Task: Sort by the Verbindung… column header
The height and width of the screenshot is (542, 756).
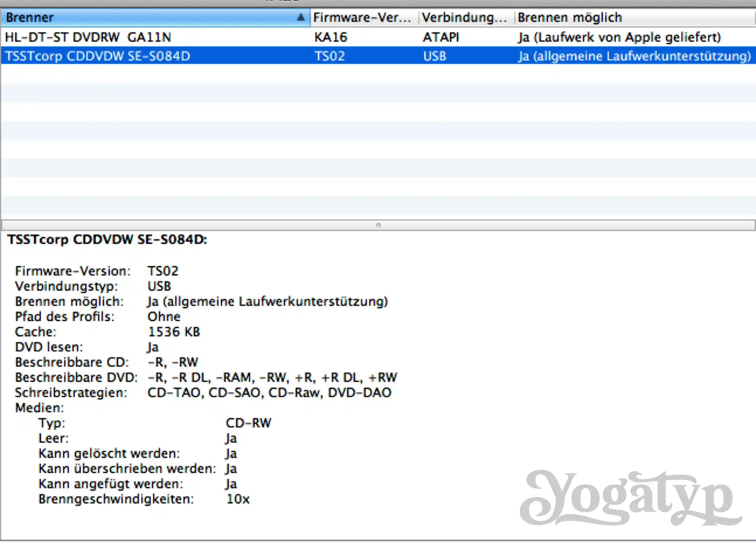Action: [x=467, y=18]
